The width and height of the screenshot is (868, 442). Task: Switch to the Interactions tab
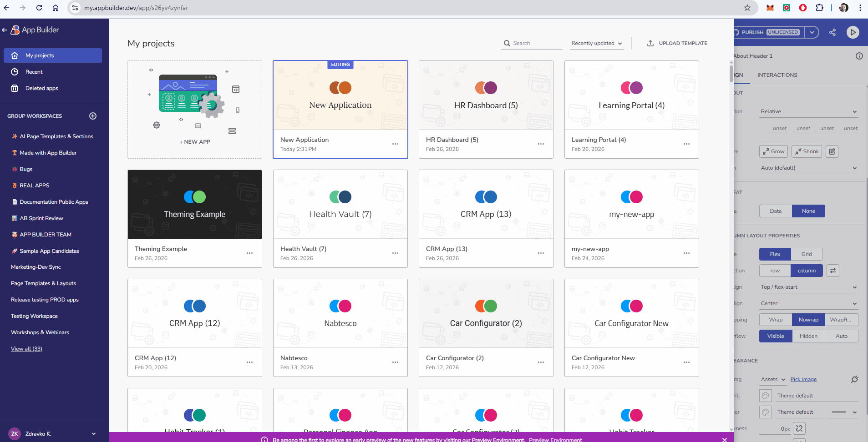(777, 75)
